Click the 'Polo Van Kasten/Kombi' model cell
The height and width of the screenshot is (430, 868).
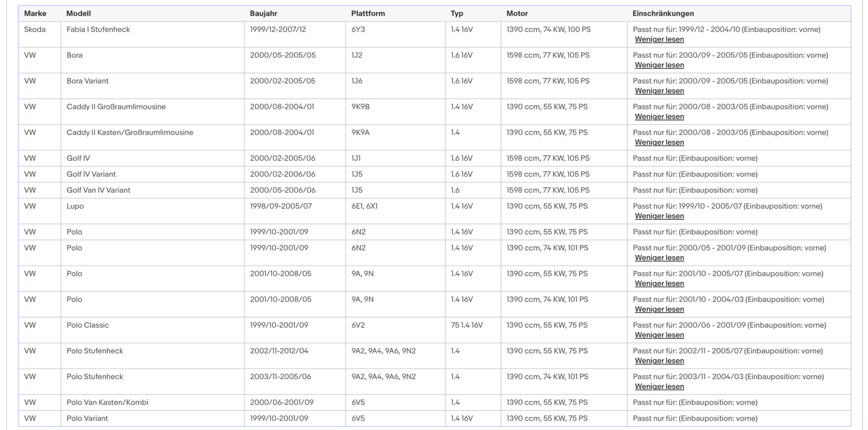pyautogui.click(x=107, y=402)
